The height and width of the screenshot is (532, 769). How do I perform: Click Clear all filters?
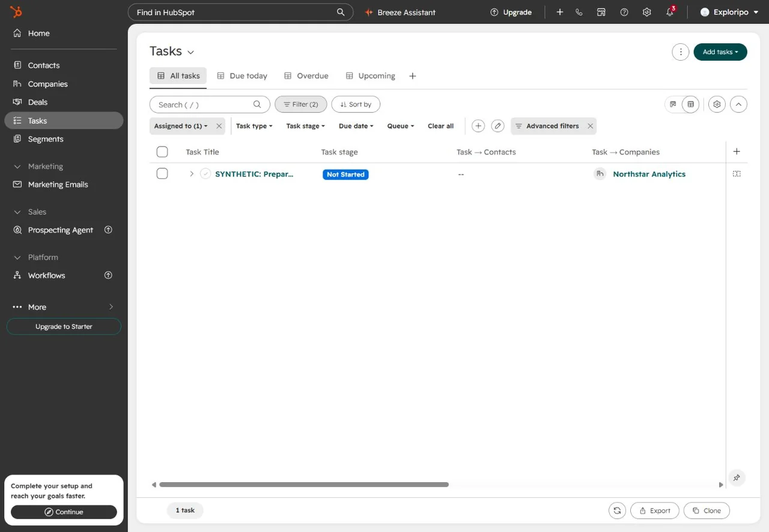click(x=440, y=126)
